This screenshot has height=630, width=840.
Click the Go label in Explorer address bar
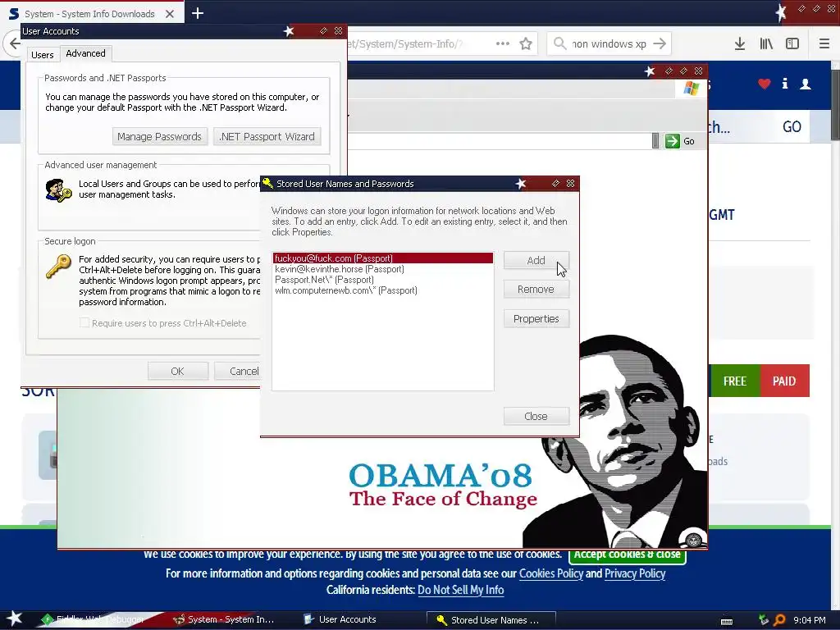689,141
